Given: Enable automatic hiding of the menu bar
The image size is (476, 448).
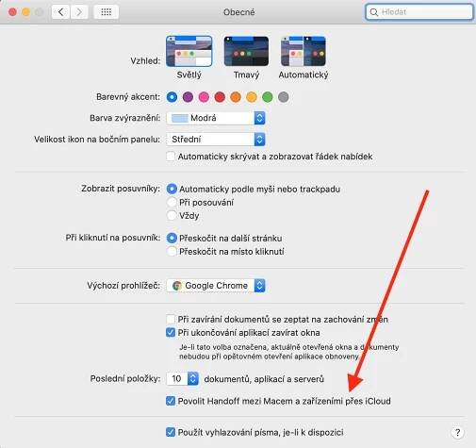Looking at the screenshot, I should point(171,157).
